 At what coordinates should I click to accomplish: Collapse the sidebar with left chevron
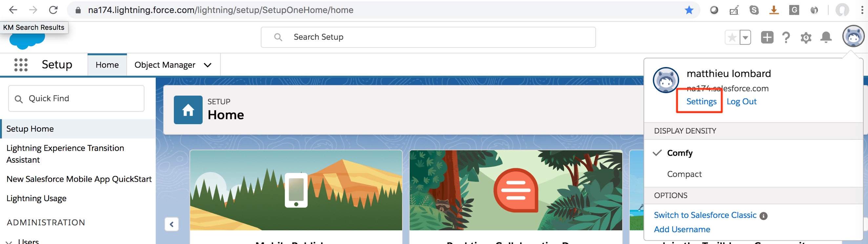point(172,224)
